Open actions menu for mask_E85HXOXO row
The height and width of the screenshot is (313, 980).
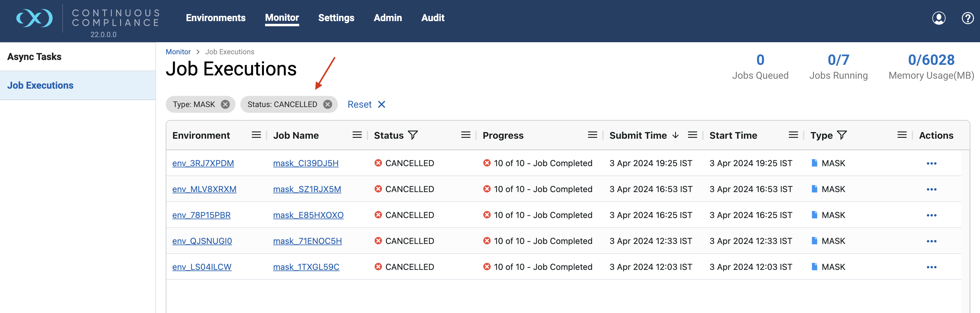pos(932,215)
